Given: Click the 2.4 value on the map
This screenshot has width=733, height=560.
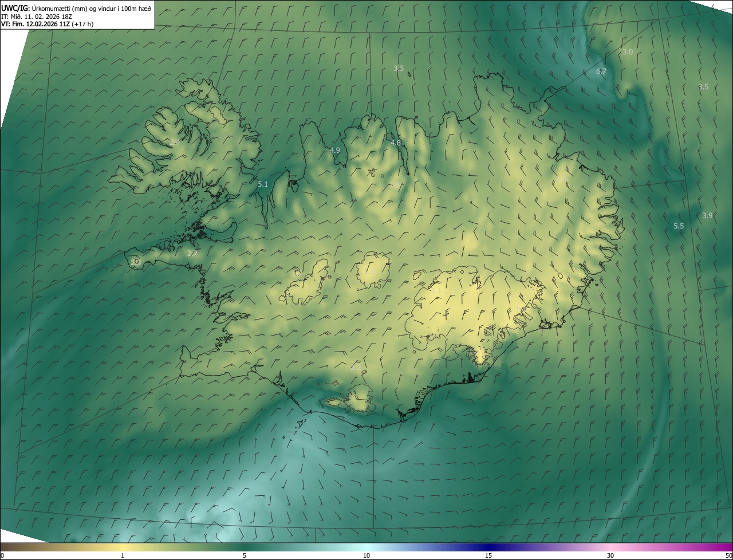Looking at the screenshot, I should click(175, 142).
